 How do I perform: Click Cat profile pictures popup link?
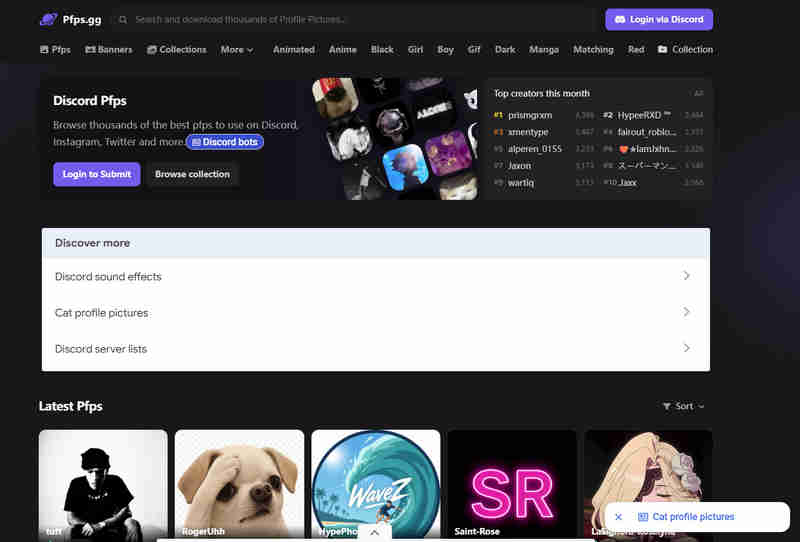pyautogui.click(x=686, y=517)
